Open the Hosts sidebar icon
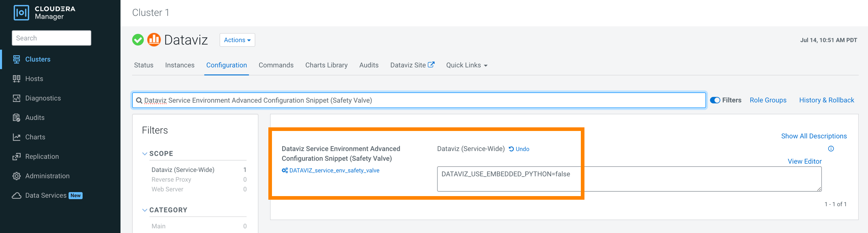868x233 pixels. 17,79
